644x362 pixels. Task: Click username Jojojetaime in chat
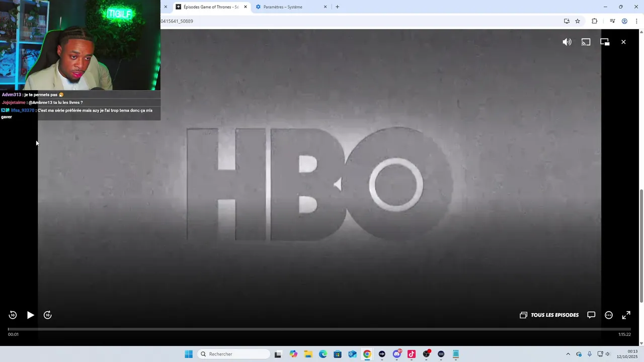pyautogui.click(x=14, y=103)
